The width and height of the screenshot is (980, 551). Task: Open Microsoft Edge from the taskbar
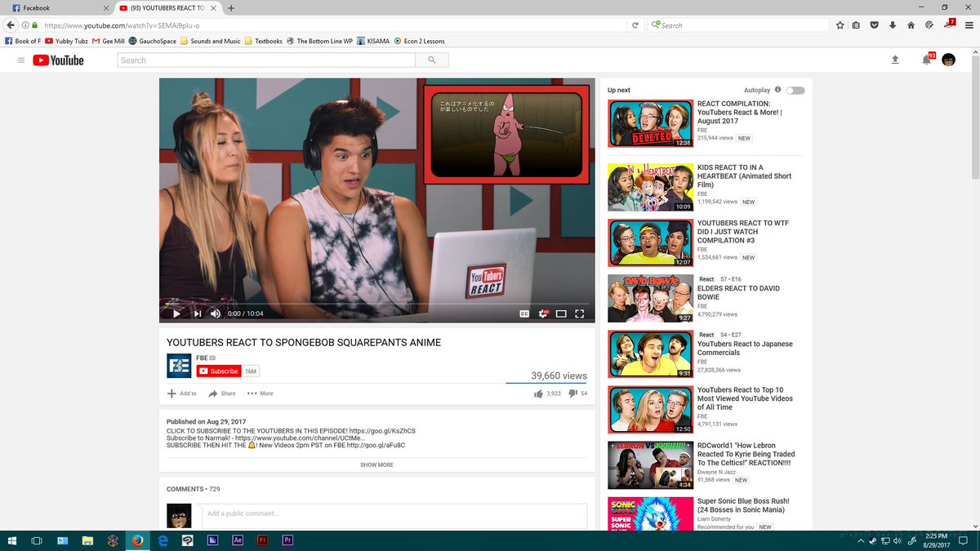click(x=163, y=540)
